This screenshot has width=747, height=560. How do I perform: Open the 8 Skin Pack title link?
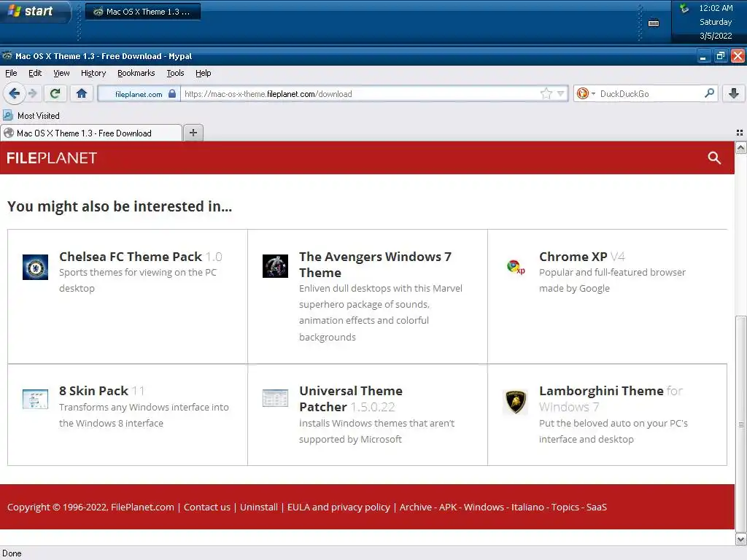(94, 391)
